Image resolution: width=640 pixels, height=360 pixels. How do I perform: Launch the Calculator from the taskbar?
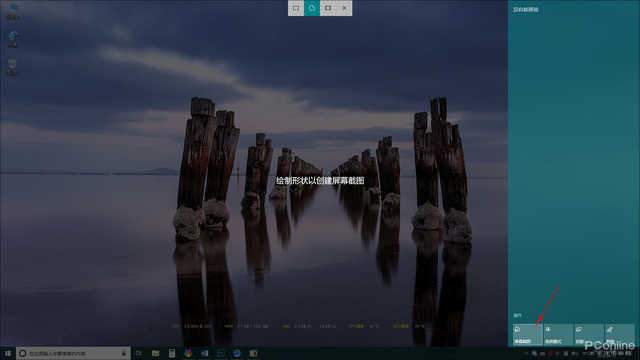[x=172, y=353]
